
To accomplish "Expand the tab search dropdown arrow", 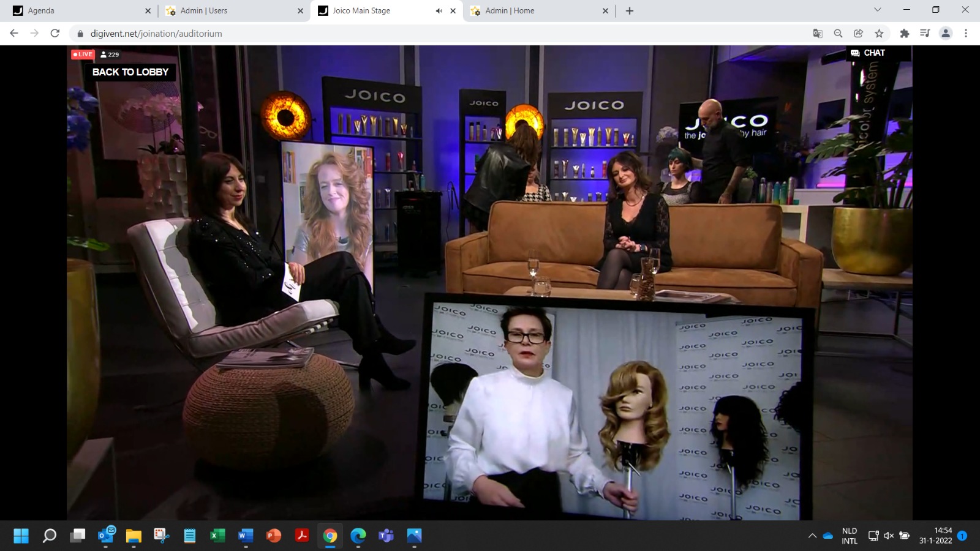I will (877, 10).
